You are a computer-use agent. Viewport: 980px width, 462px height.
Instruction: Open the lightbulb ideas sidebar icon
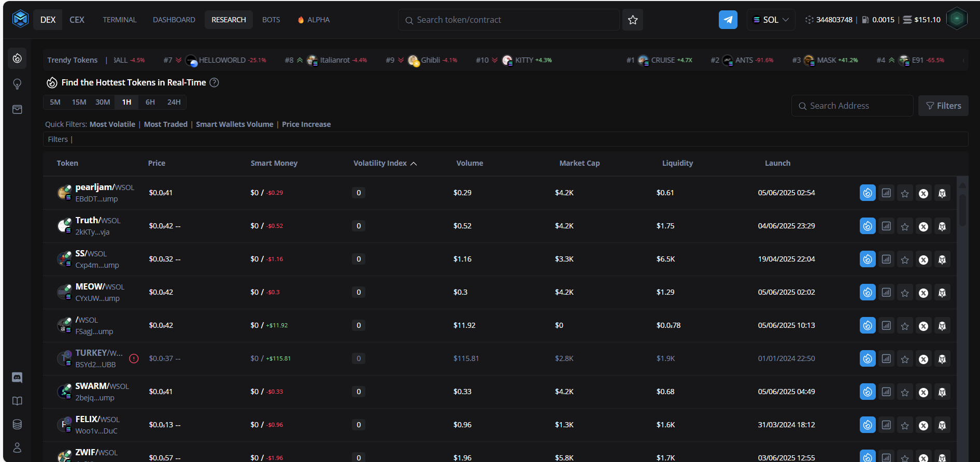point(17,84)
